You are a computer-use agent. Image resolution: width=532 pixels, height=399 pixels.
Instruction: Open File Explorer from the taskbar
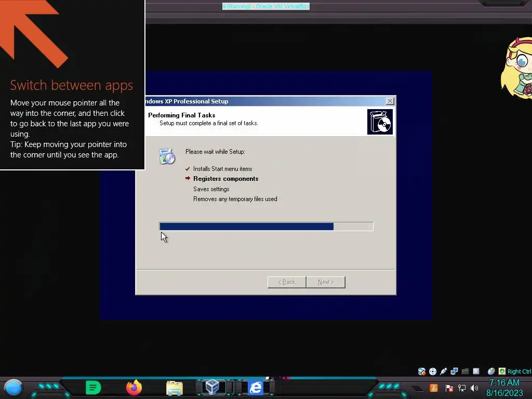[x=175, y=388]
